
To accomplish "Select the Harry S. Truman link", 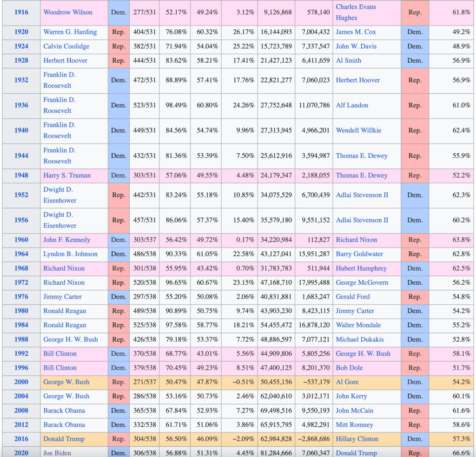I will (x=67, y=176).
